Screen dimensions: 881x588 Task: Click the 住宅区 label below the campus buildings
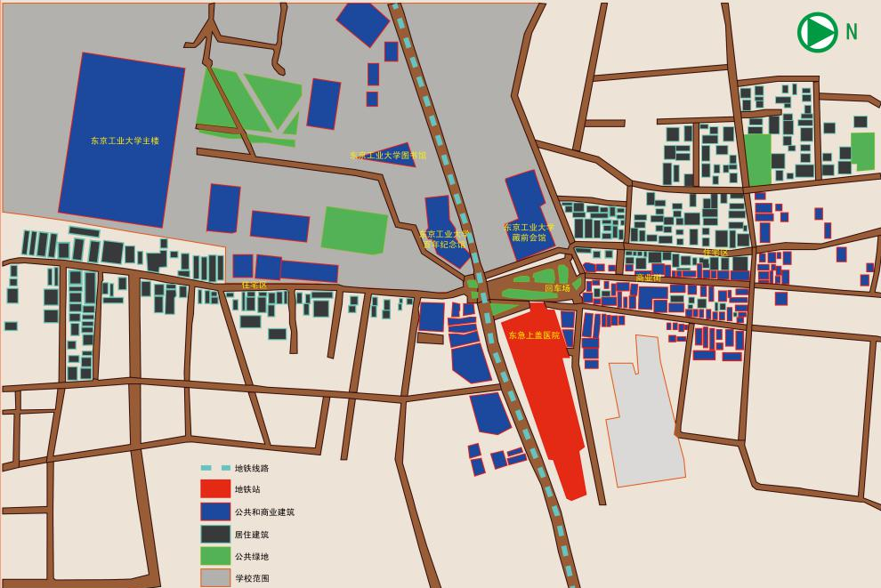coord(254,285)
